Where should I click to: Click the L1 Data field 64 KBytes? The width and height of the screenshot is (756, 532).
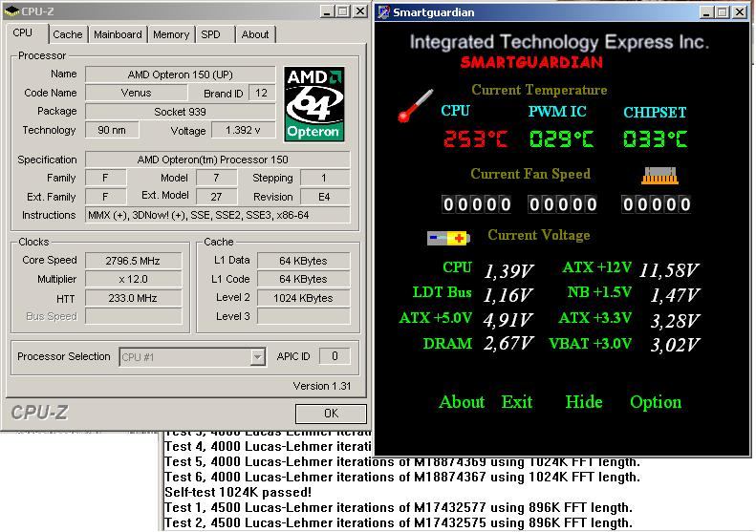(303, 261)
